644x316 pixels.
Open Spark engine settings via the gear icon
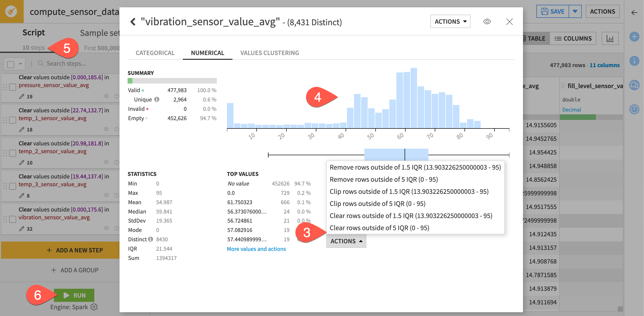click(94, 307)
